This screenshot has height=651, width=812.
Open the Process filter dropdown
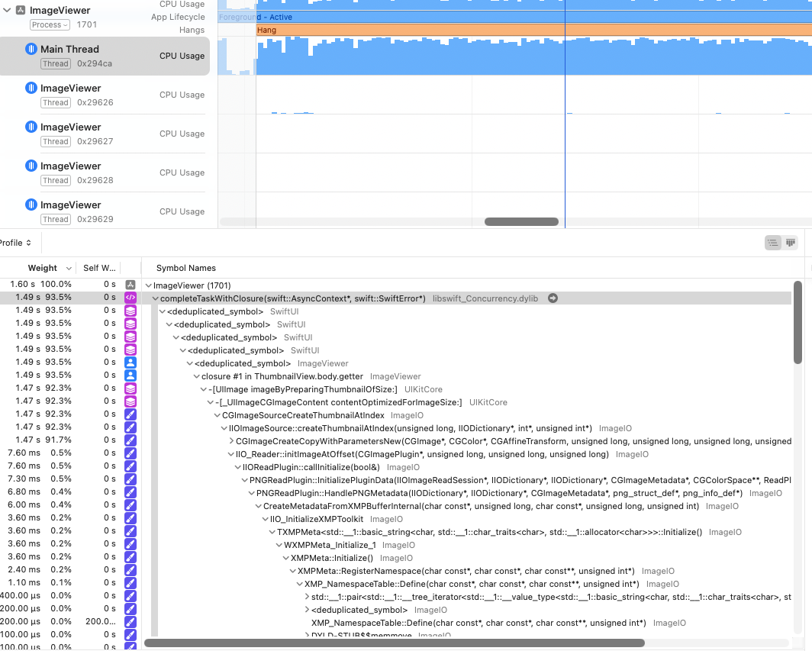click(x=50, y=25)
